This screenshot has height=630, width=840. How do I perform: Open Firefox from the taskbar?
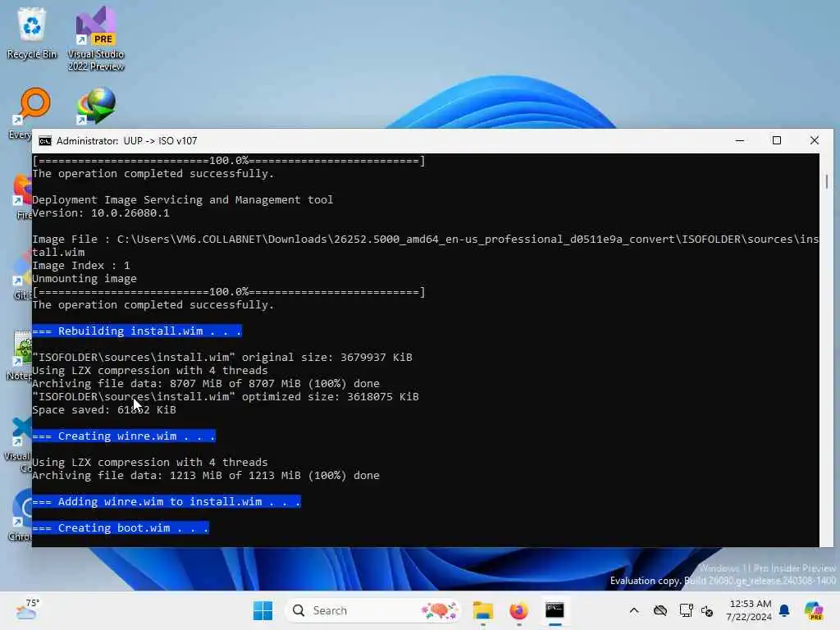click(x=518, y=610)
